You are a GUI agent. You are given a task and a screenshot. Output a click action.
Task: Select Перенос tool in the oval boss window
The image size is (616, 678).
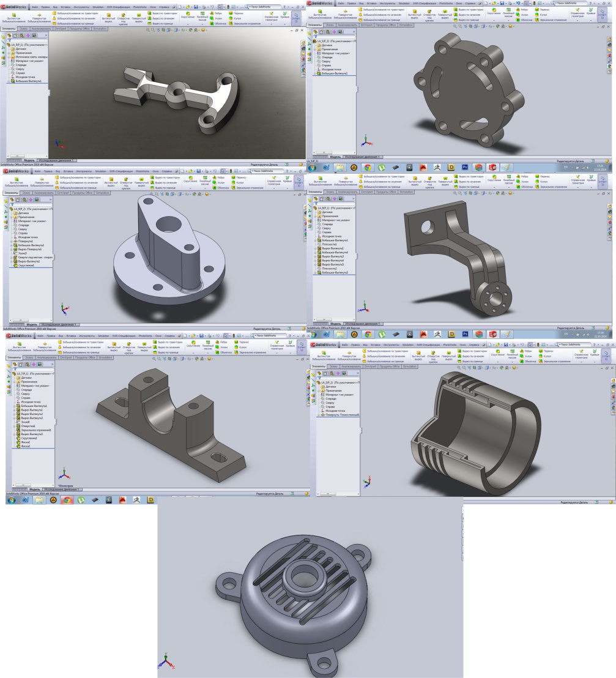[x=239, y=177]
